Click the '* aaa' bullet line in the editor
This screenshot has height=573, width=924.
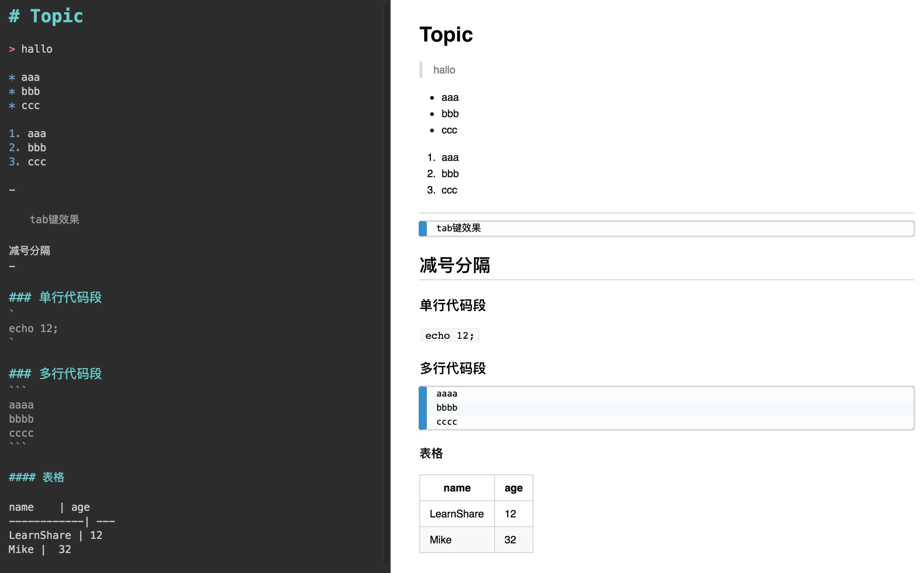click(24, 77)
